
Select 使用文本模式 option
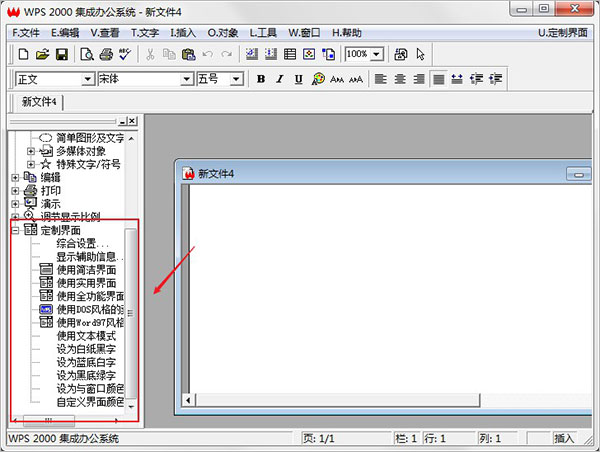(x=86, y=336)
